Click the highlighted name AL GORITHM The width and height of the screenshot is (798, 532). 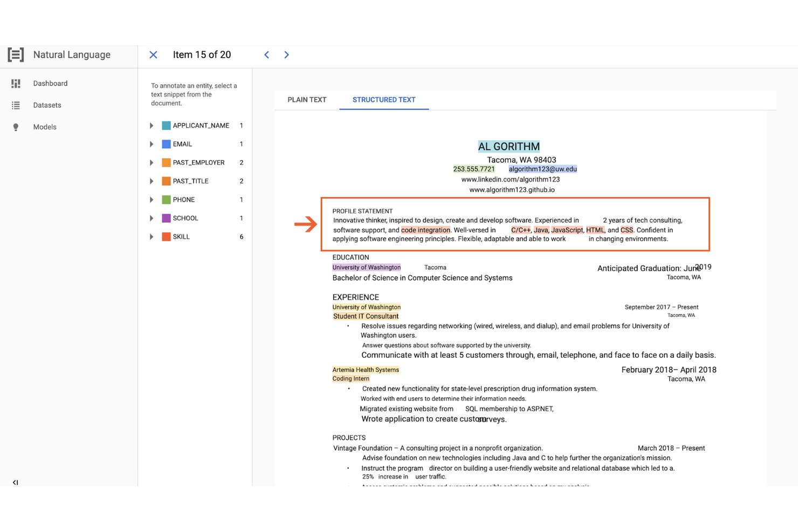click(x=508, y=147)
